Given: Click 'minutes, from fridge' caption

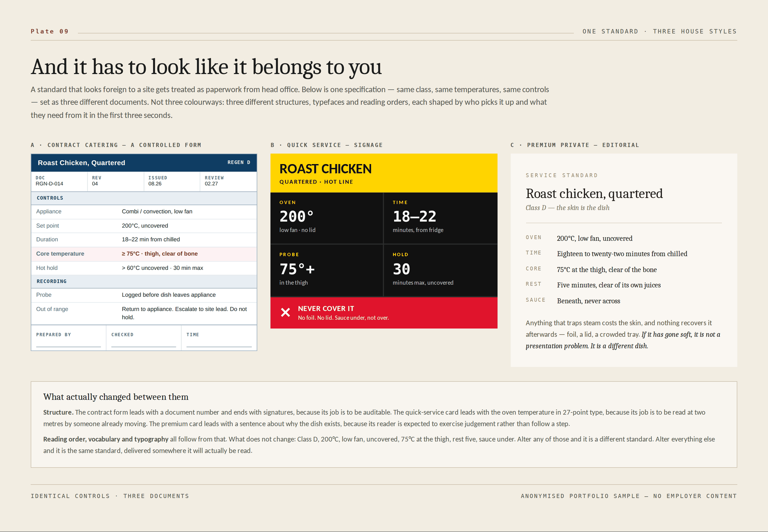Looking at the screenshot, I should 418,230.
